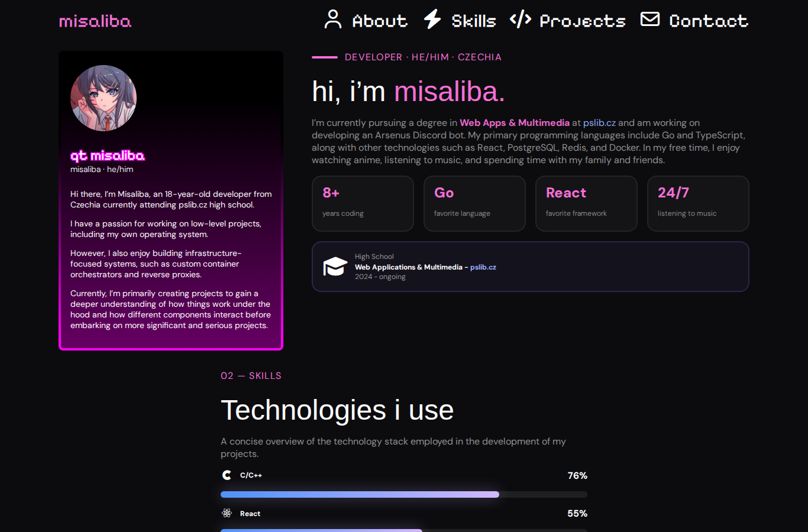808x532 pixels.
Task: Click the C/C++ skill progress bar
Action: tap(404, 494)
